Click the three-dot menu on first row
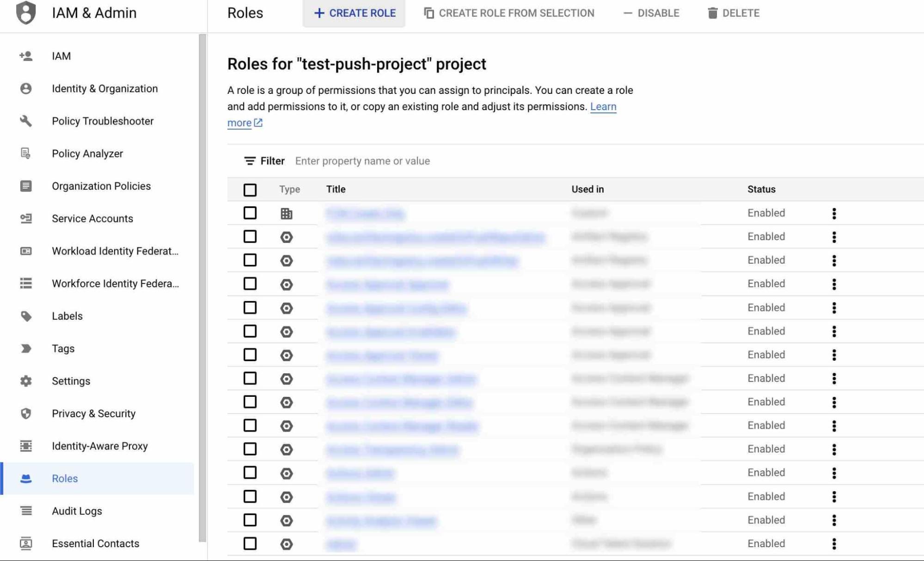This screenshot has height=561, width=924. [x=834, y=213]
